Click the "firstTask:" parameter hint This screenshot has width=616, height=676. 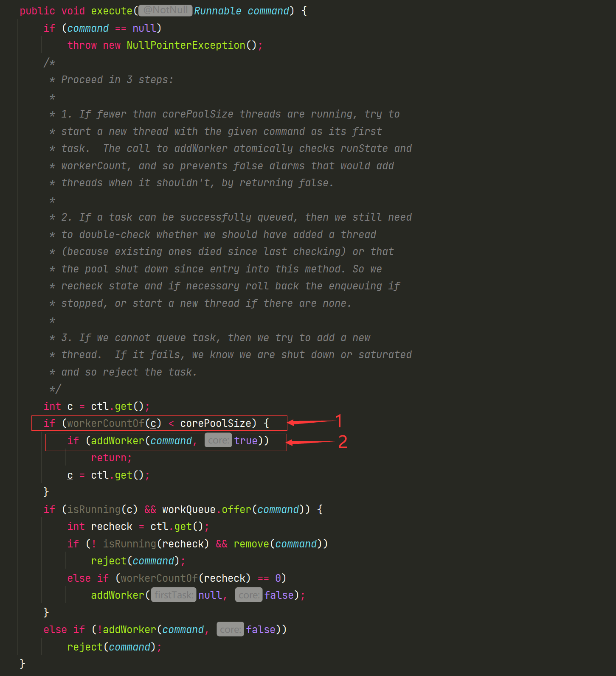click(174, 595)
